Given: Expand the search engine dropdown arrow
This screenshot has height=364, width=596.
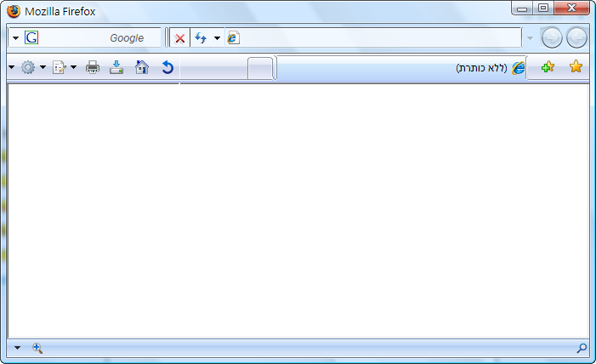Looking at the screenshot, I should click(15, 38).
